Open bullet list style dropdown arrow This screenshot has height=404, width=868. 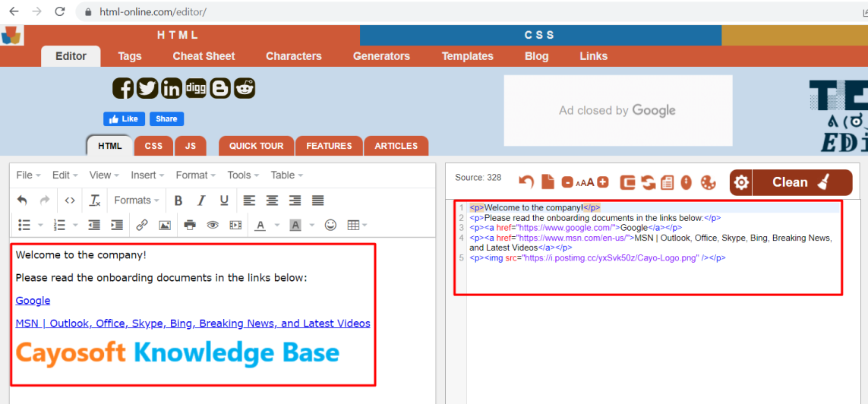pyautogui.click(x=40, y=226)
